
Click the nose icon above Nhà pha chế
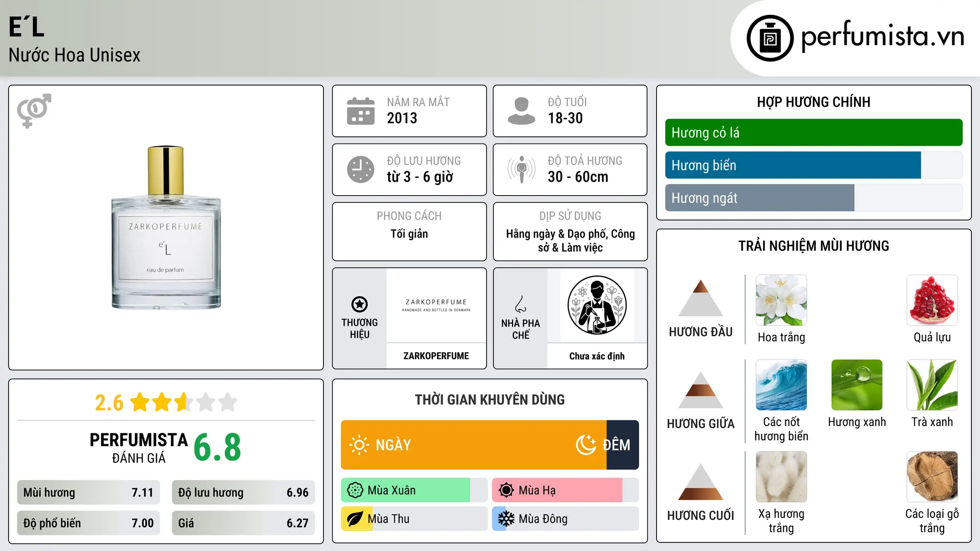click(521, 304)
